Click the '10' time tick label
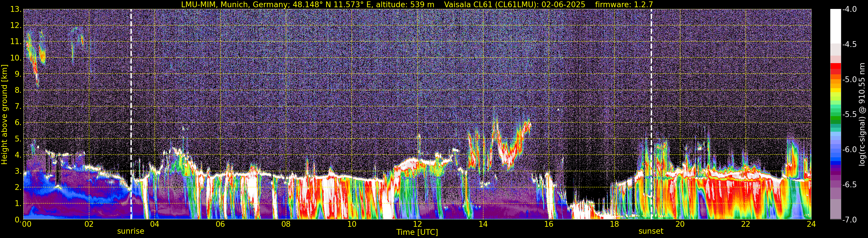Image resolution: width=868 pixels, height=238 pixels. (352, 224)
